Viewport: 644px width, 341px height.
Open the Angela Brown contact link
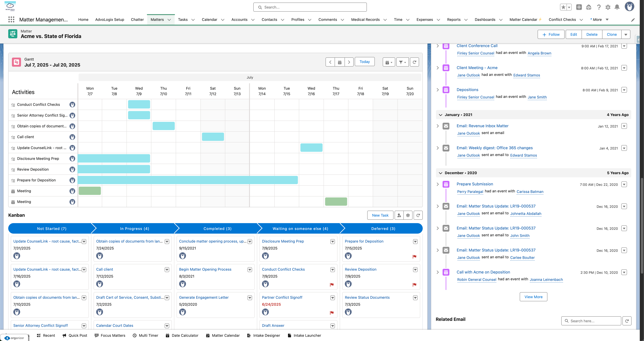(539, 53)
